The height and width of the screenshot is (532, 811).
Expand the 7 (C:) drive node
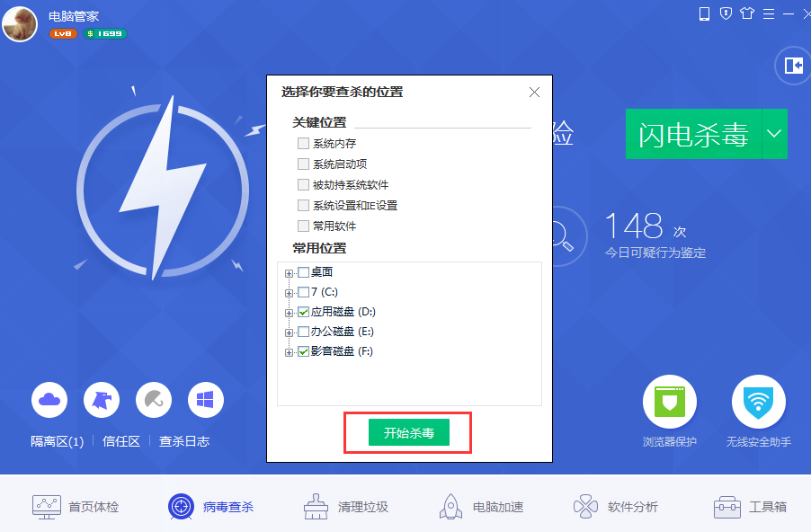pos(290,293)
